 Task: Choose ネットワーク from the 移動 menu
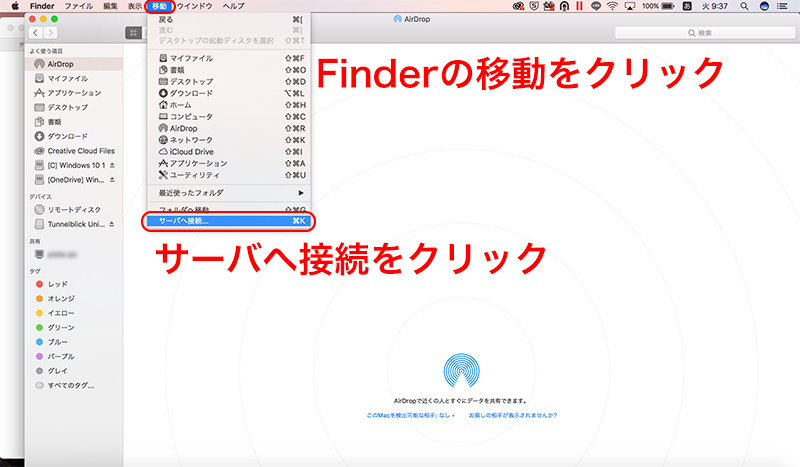tap(229, 140)
